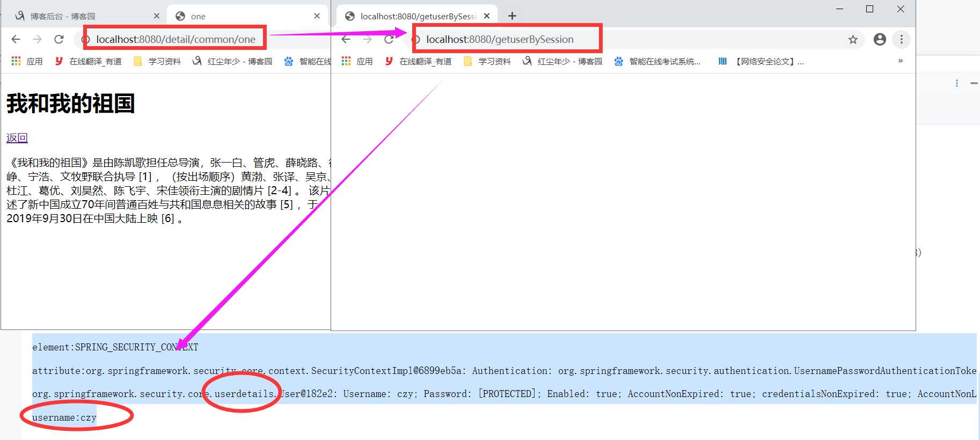Open 在线翻译_有道 bookmark in the "one" window
This screenshot has width=980, height=440.
coord(89,61)
